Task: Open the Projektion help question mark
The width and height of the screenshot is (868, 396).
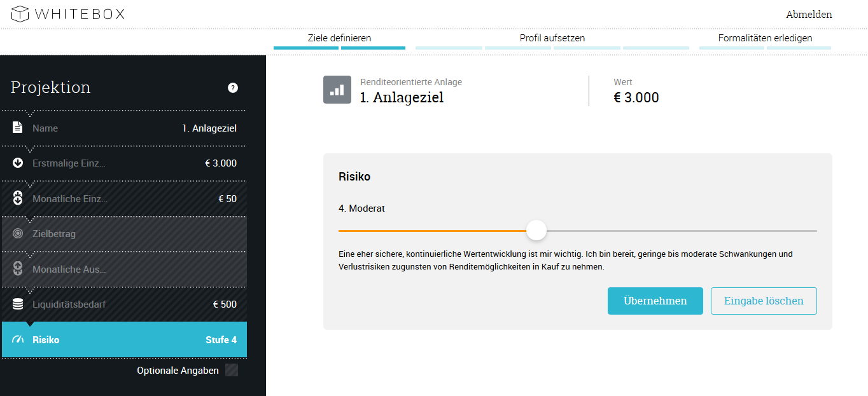Action: tap(233, 88)
